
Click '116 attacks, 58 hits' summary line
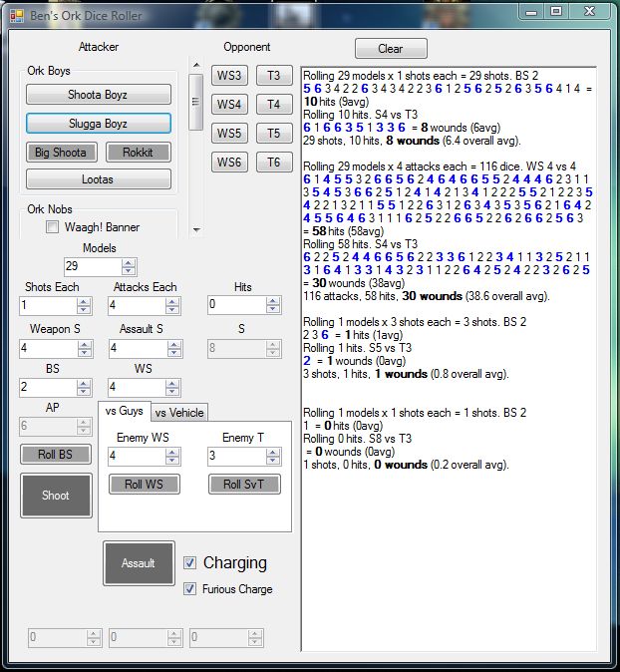point(427,296)
